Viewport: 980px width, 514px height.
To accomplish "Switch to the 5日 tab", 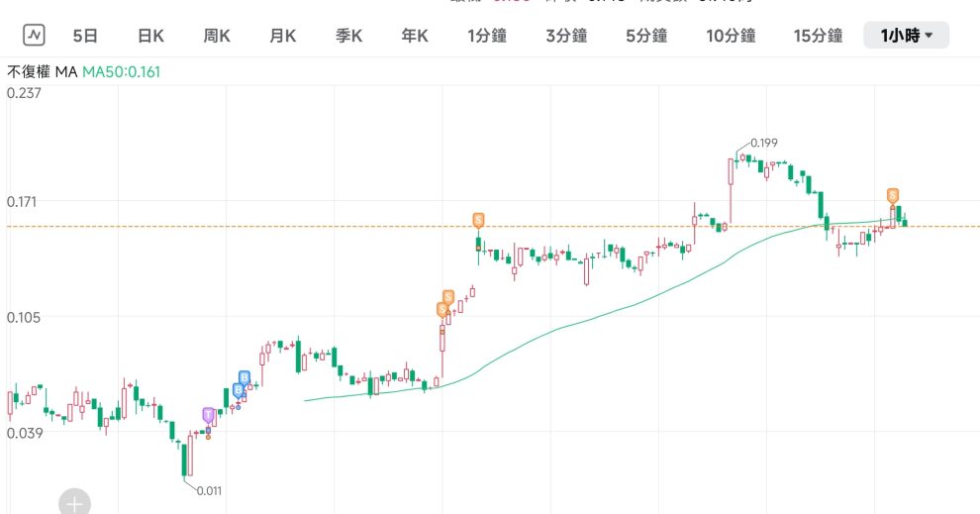I will pyautogui.click(x=85, y=36).
